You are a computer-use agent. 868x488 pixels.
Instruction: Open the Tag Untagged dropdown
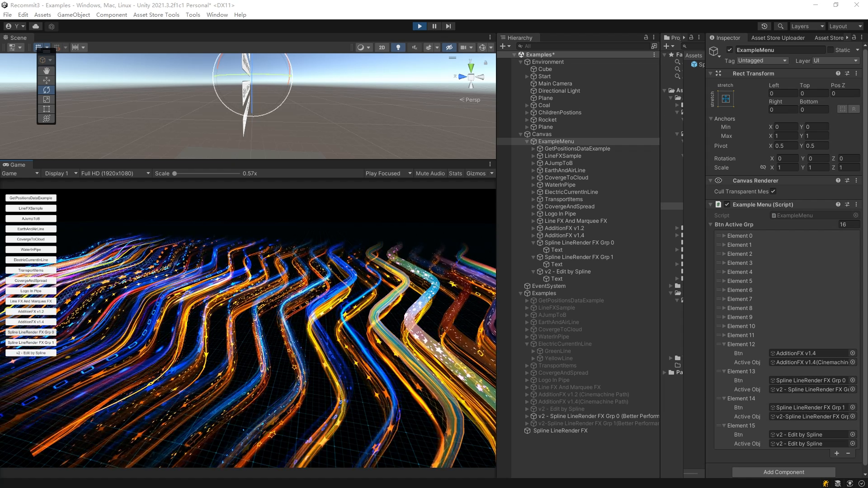762,61
